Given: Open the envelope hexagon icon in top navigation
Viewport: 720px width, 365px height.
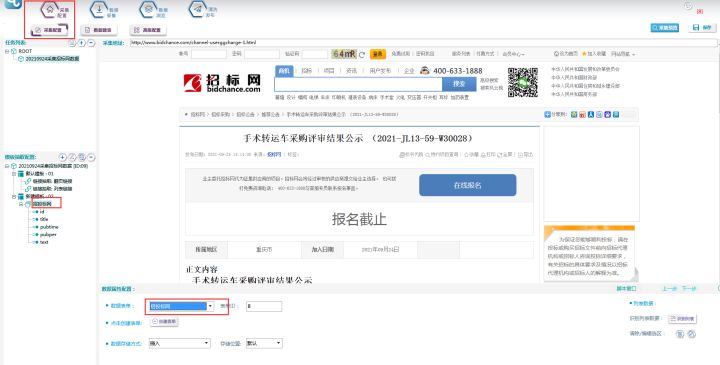Looking at the screenshot, I should (x=148, y=10).
